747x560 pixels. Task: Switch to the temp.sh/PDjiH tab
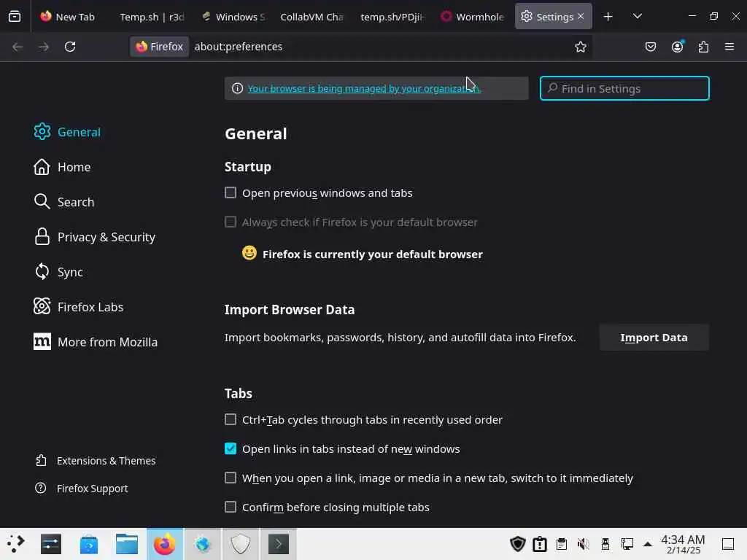click(392, 17)
